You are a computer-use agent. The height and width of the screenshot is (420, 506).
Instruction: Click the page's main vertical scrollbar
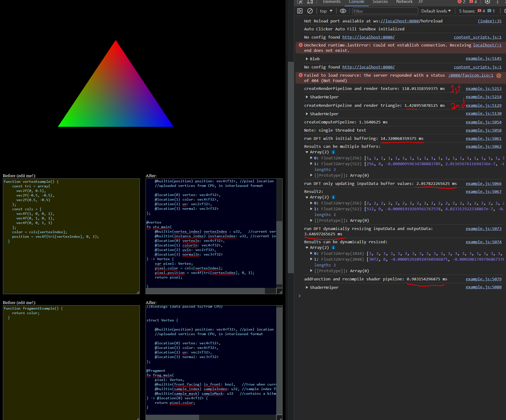coord(291,167)
